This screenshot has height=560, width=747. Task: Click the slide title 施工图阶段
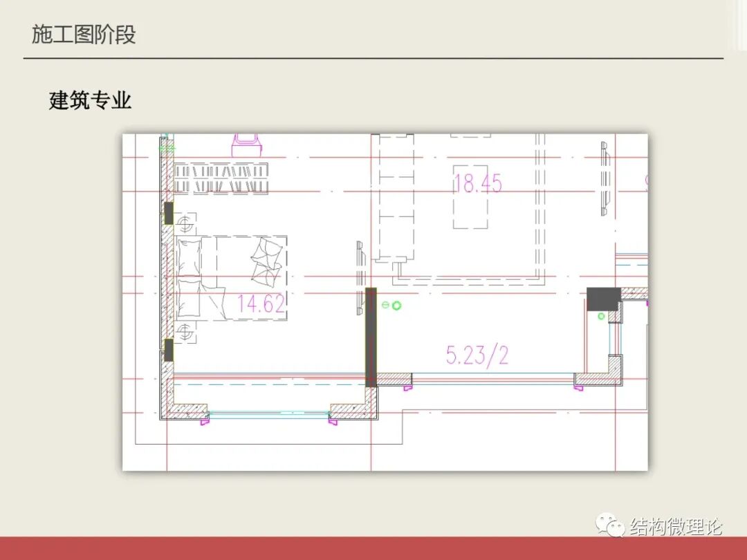(84, 35)
